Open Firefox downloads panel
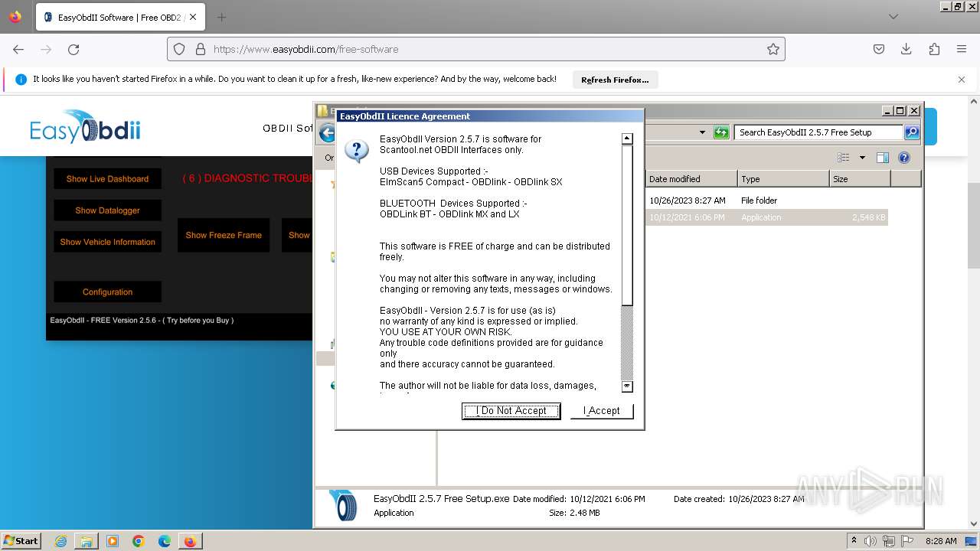Image resolution: width=980 pixels, height=551 pixels. 906,49
